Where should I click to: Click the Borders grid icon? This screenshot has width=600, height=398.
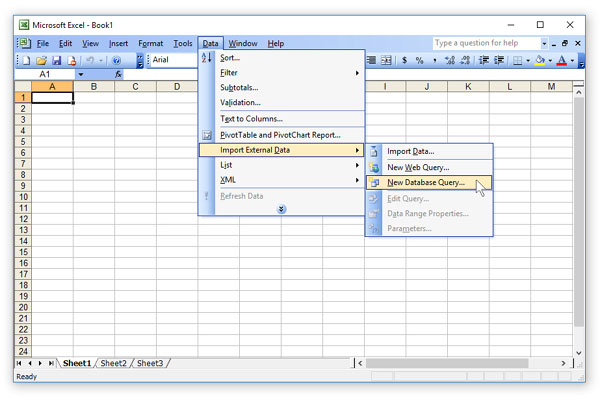(517, 60)
